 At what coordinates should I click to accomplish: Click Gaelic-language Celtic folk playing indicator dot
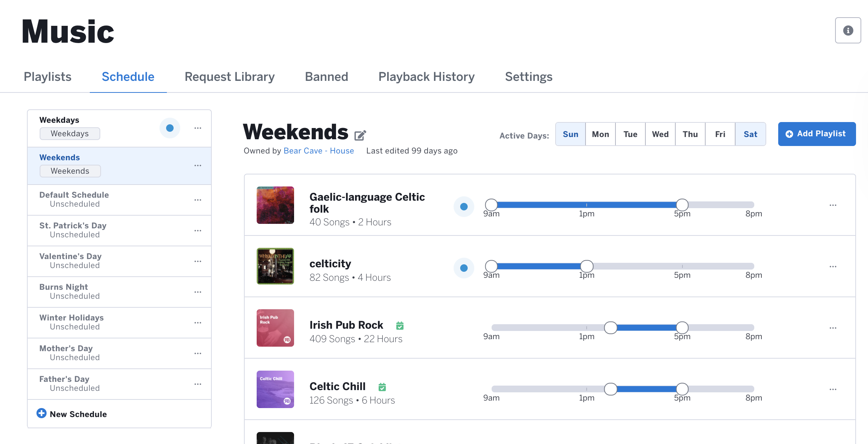[x=464, y=207]
